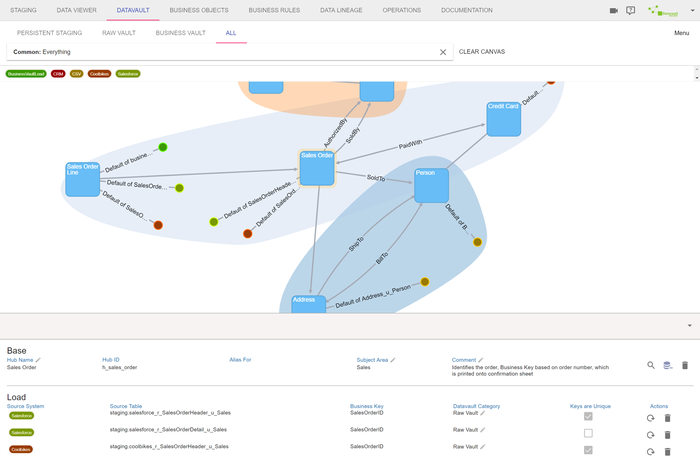Reload the SalesOrderHeader salesforce load row
The height and width of the screenshot is (467, 700).
click(650, 418)
